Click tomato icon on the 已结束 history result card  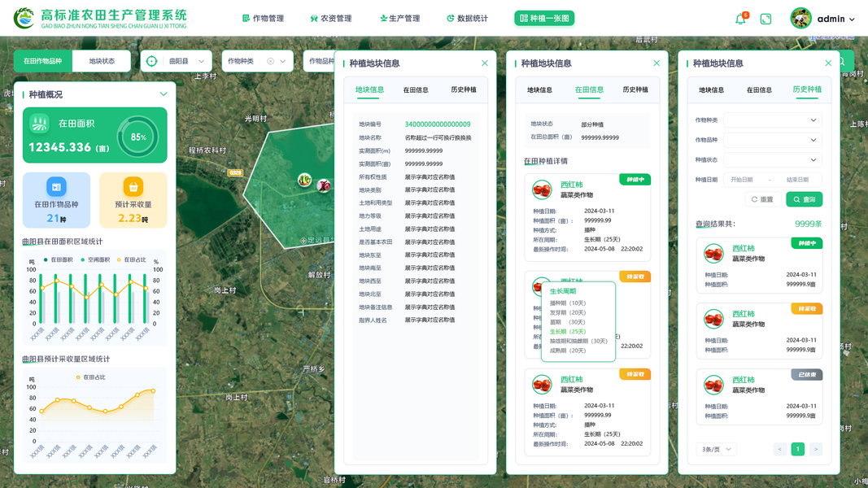713,385
